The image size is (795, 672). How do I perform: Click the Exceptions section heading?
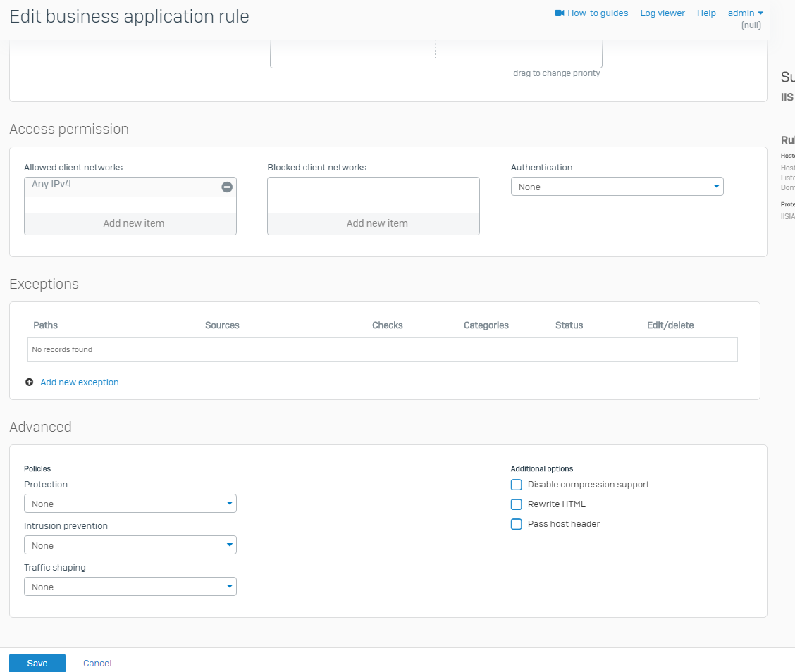click(44, 284)
